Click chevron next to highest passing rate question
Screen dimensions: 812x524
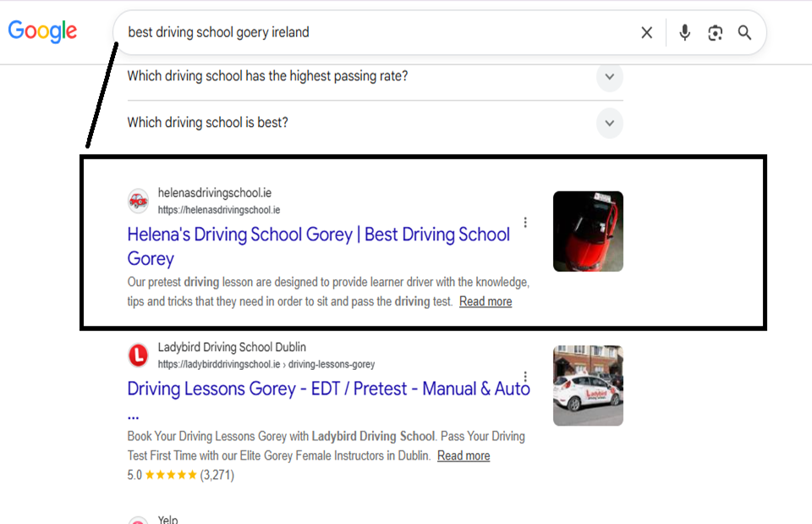click(x=610, y=77)
